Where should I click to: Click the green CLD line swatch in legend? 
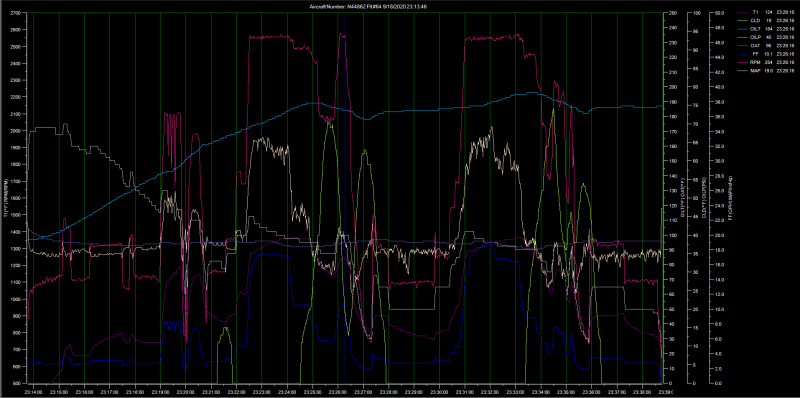click(743, 20)
